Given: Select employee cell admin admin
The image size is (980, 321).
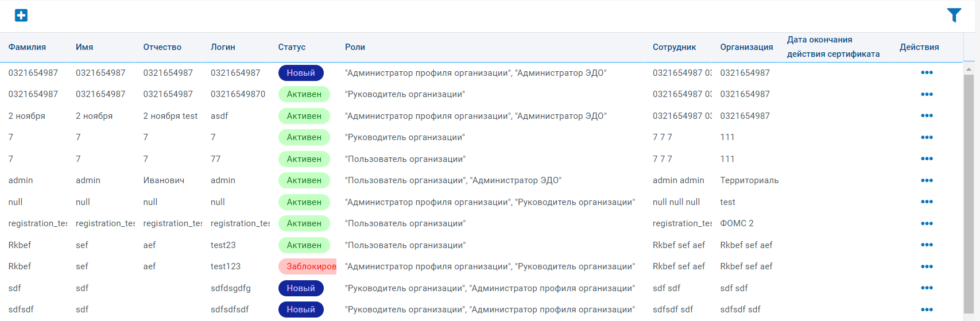Looking at the screenshot, I should coord(678,180).
